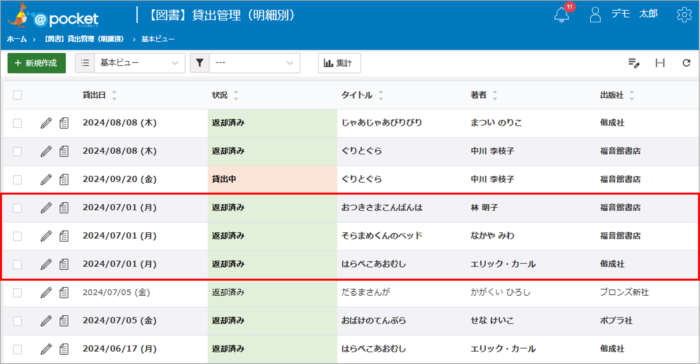Open the settings gear icon
The height and width of the screenshot is (364, 700).
tap(684, 15)
